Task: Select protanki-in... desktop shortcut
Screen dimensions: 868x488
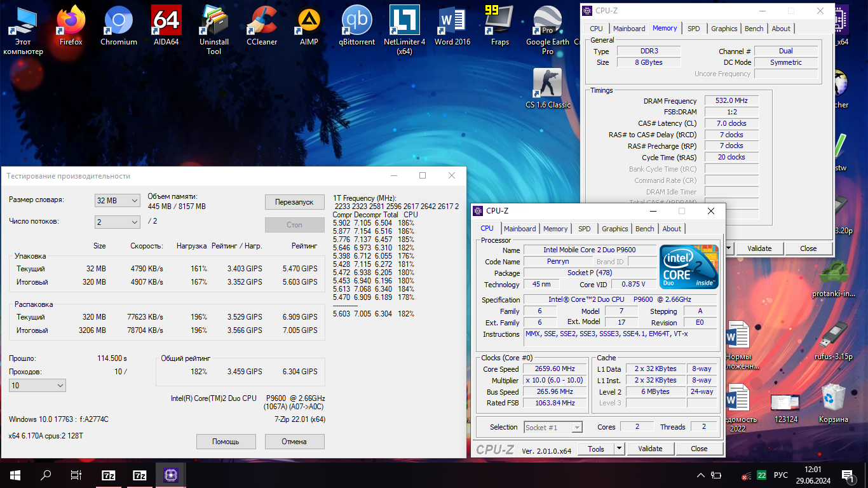Action: pyautogui.click(x=833, y=278)
